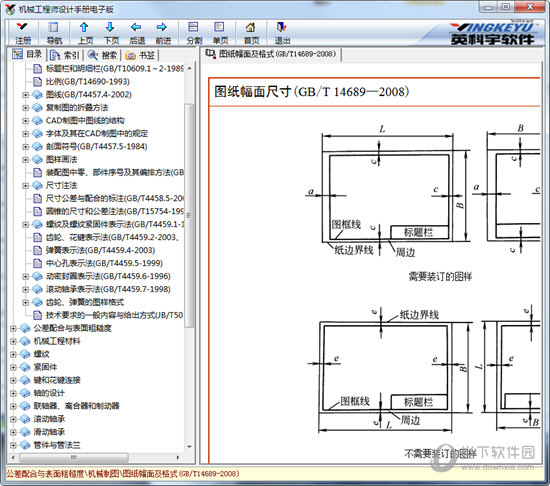This screenshot has height=486, width=550.
Task: Click the 英科宇软件 logo
Action: coord(492,34)
